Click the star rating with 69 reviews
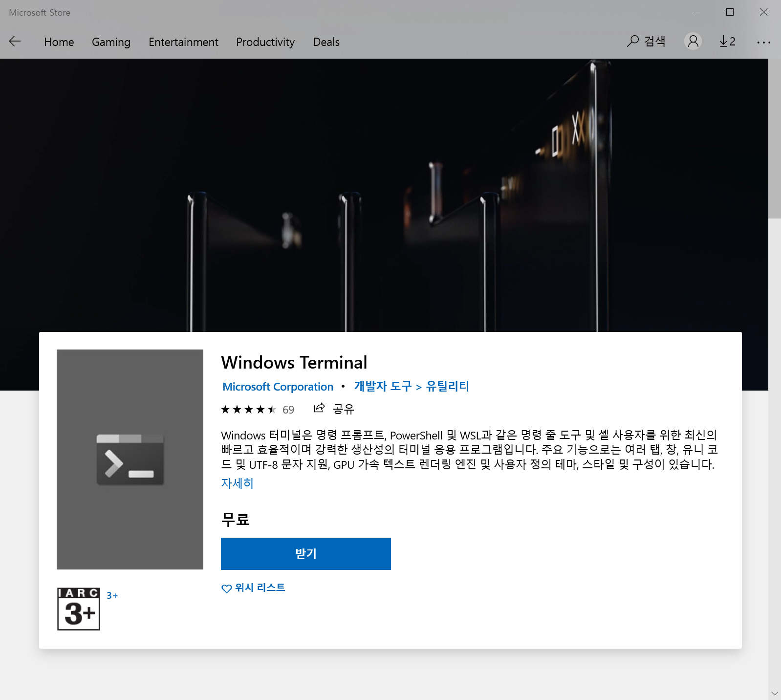Image resolution: width=781 pixels, height=700 pixels. tap(258, 409)
